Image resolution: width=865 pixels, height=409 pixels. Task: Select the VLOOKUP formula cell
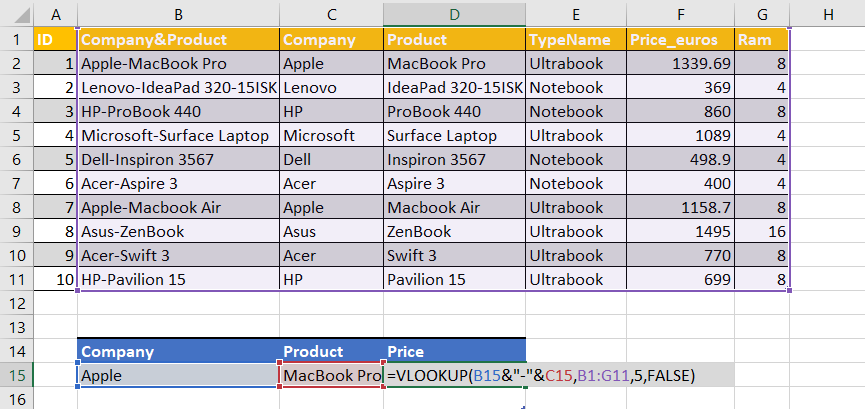click(x=455, y=376)
